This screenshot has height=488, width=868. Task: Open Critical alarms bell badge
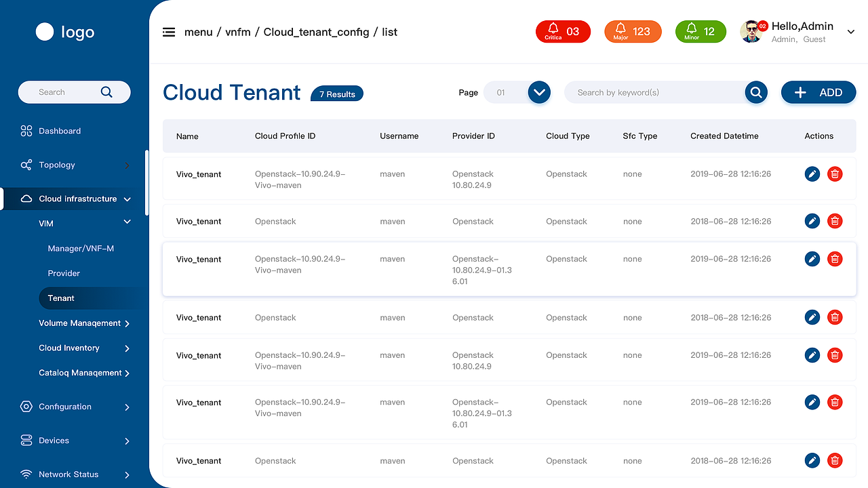coord(563,32)
